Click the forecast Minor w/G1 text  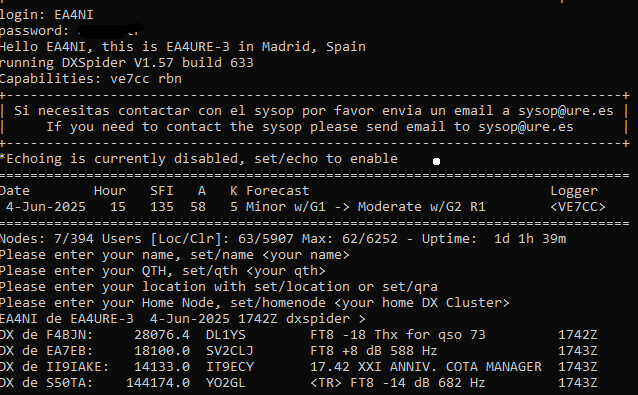click(x=286, y=207)
